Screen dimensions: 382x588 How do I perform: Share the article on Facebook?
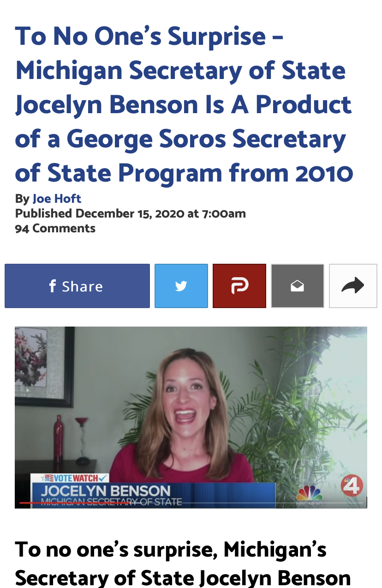(77, 286)
